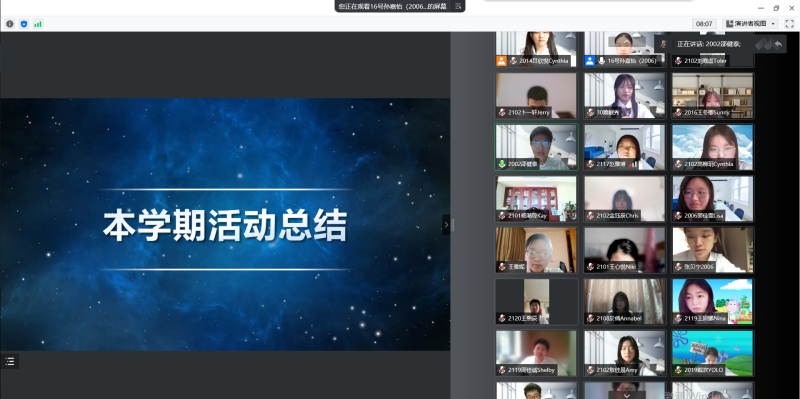
Task: Expand more video tiles with the down chevron
Action: point(627,395)
